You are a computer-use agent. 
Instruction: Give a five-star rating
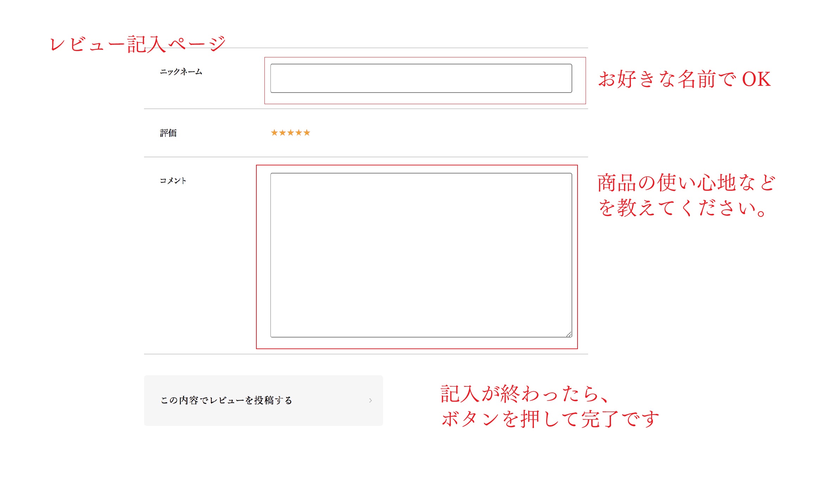coord(307,133)
